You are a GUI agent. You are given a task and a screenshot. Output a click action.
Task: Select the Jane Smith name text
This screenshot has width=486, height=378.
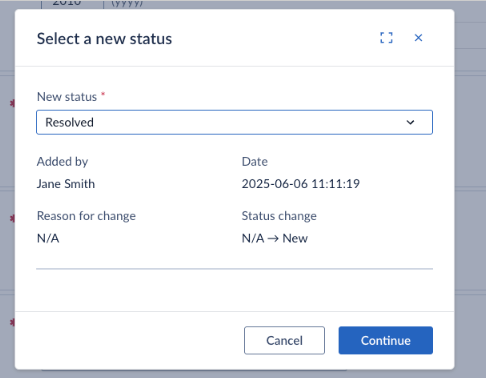pos(66,184)
